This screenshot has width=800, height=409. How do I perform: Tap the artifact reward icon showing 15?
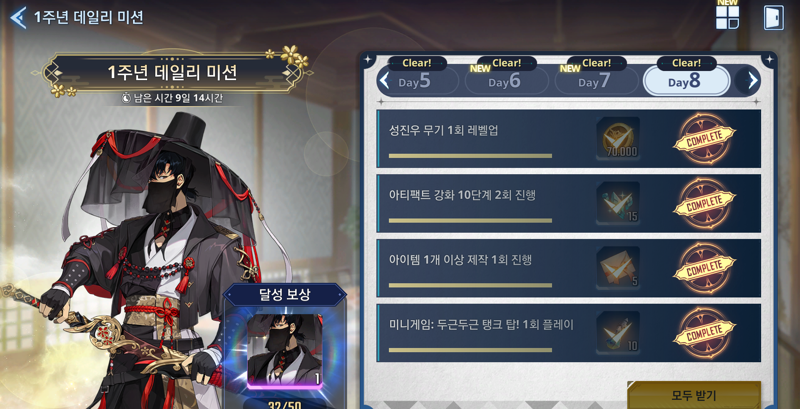[618, 203]
